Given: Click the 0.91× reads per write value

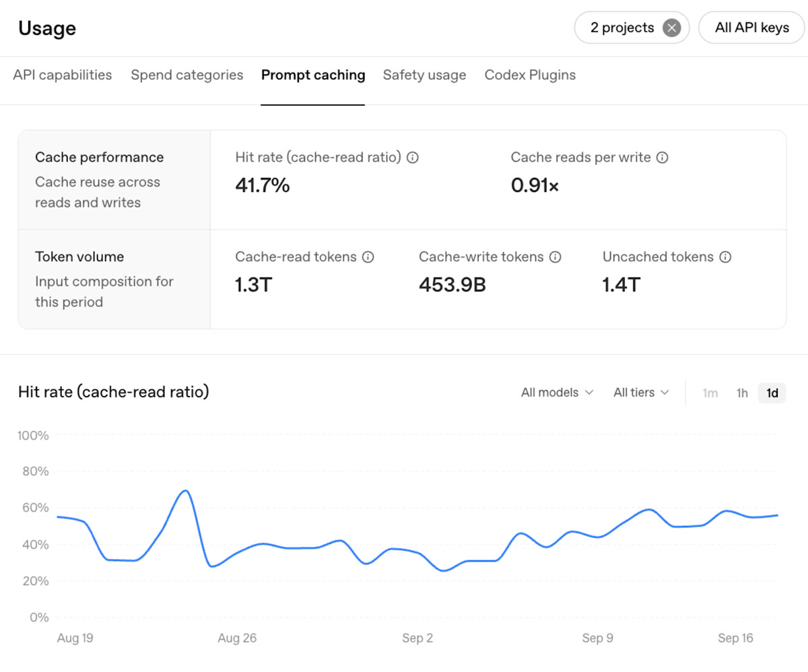Looking at the screenshot, I should (x=535, y=185).
